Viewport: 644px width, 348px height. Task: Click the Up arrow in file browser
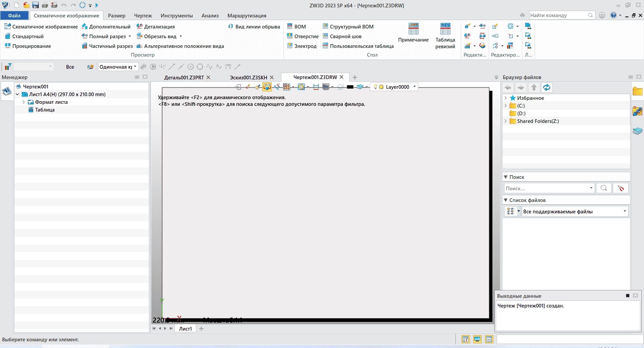pyautogui.click(x=534, y=87)
